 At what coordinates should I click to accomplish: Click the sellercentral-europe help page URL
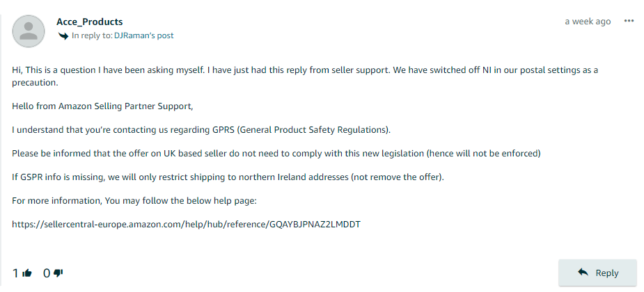tap(186, 225)
